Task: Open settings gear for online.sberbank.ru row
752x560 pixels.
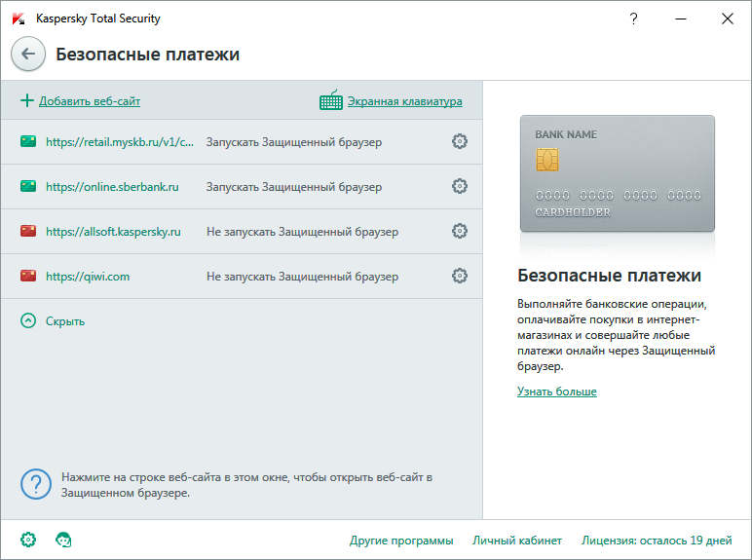Action: pyautogui.click(x=460, y=186)
